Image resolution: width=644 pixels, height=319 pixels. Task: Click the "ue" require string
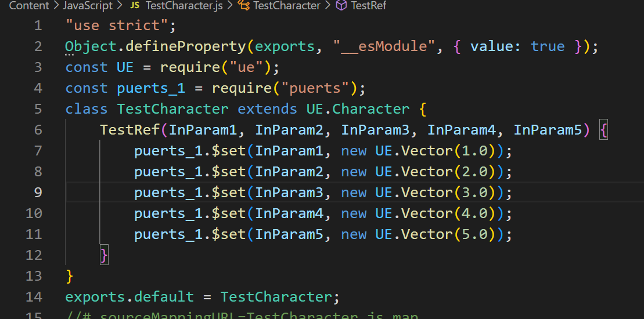click(246, 67)
